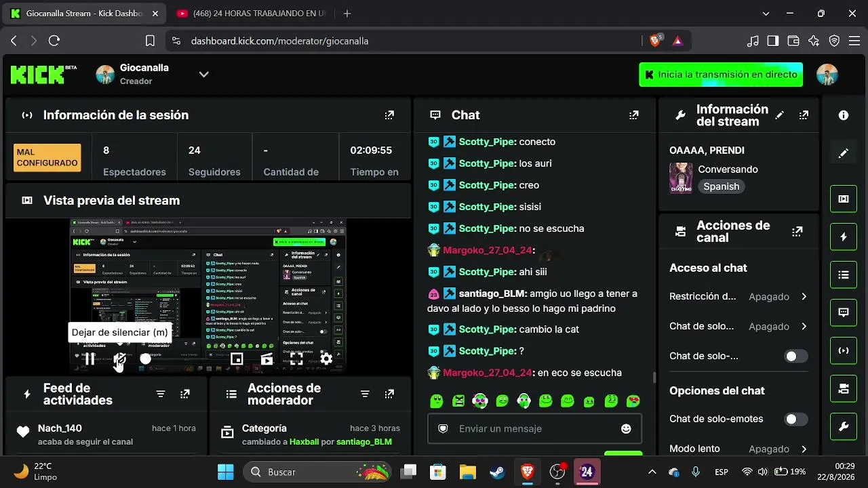Open Brave Rewards triangle icon
Viewport: 868px width, 488px height.
click(x=677, y=41)
